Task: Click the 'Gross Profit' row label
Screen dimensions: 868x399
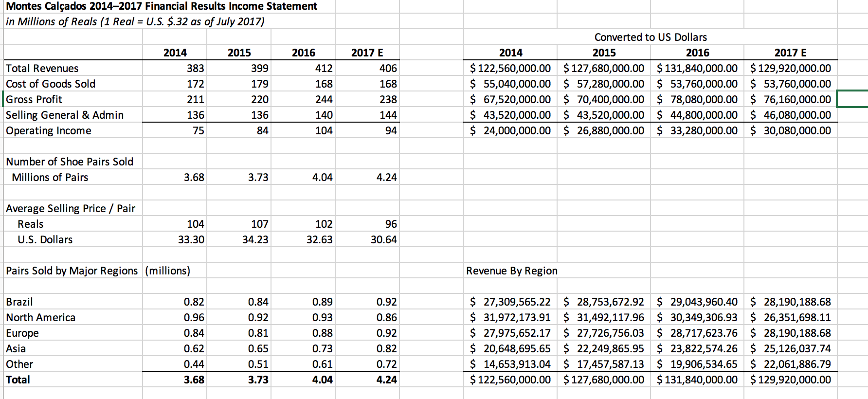Action: [x=34, y=100]
